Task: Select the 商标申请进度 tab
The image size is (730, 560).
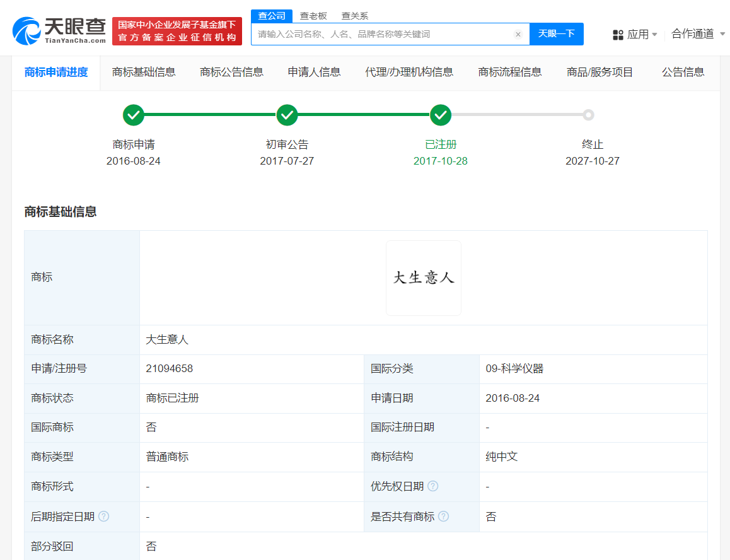Action: pos(56,73)
